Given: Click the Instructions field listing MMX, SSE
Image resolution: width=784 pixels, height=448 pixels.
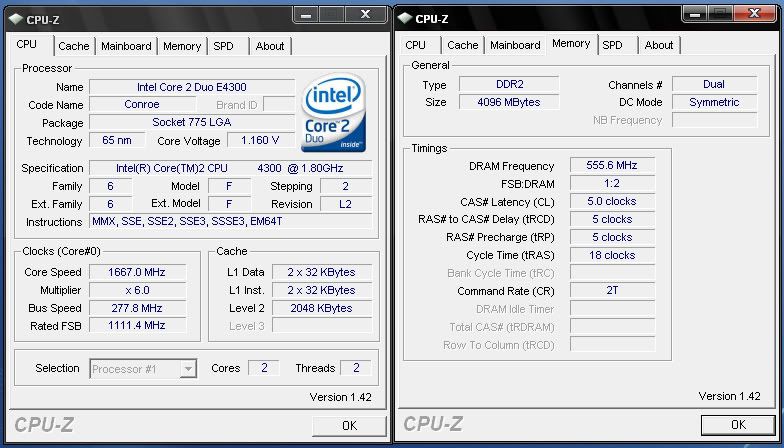Looking at the screenshot, I should click(x=230, y=221).
